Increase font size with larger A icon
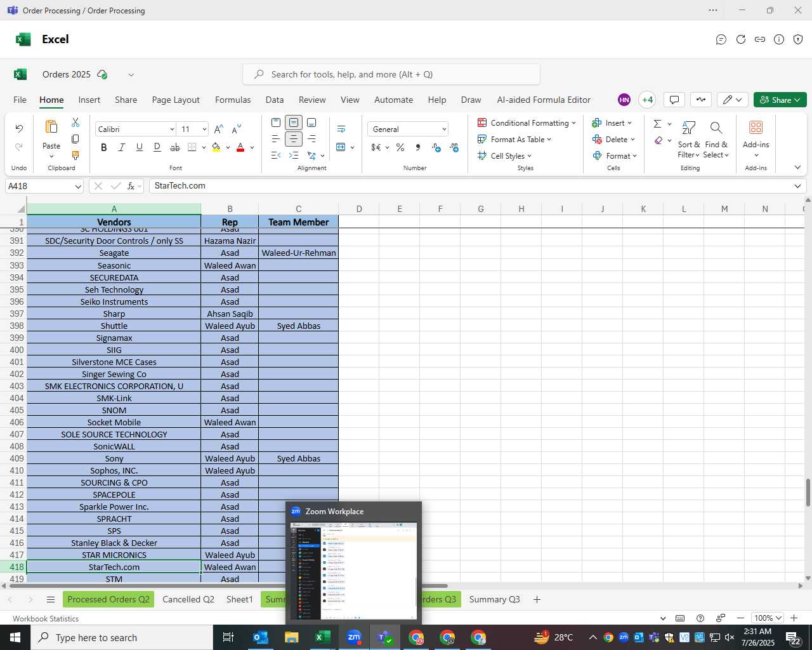The image size is (812, 650). [x=219, y=129]
